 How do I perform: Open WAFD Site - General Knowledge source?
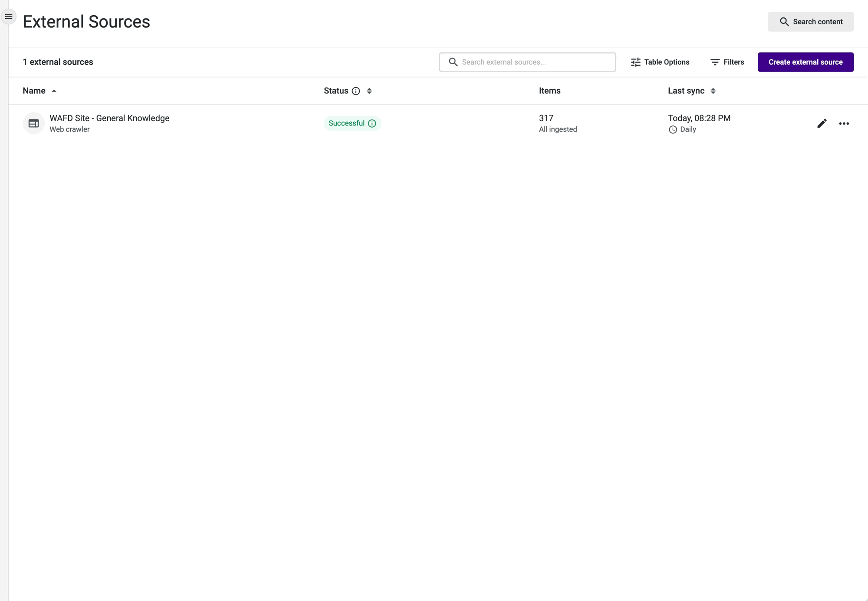(109, 118)
